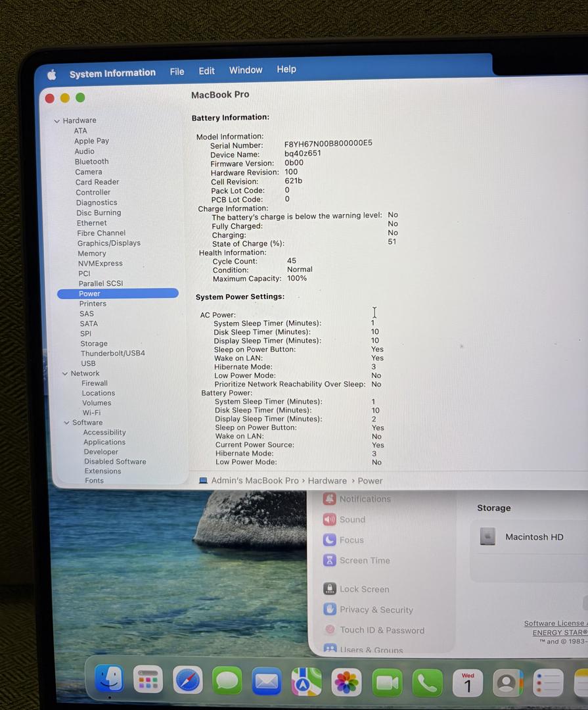Open the Window menu
The height and width of the screenshot is (710, 588).
click(246, 70)
